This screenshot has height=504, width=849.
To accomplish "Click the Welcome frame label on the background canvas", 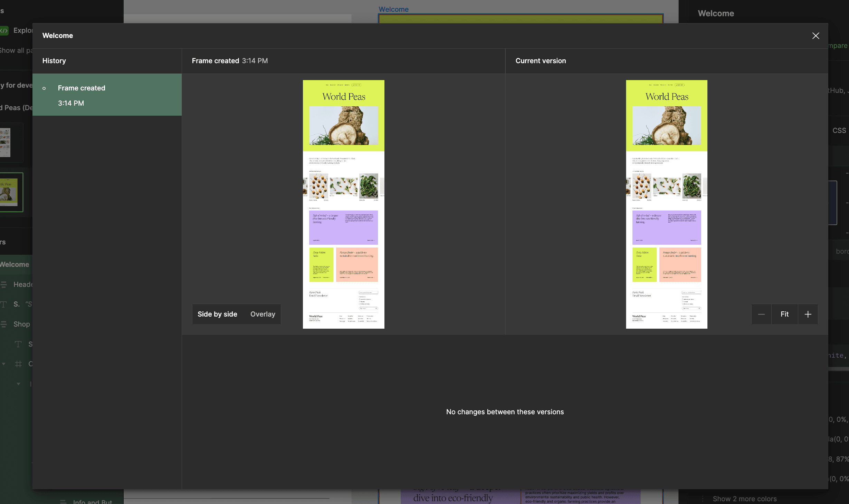I will [x=393, y=9].
